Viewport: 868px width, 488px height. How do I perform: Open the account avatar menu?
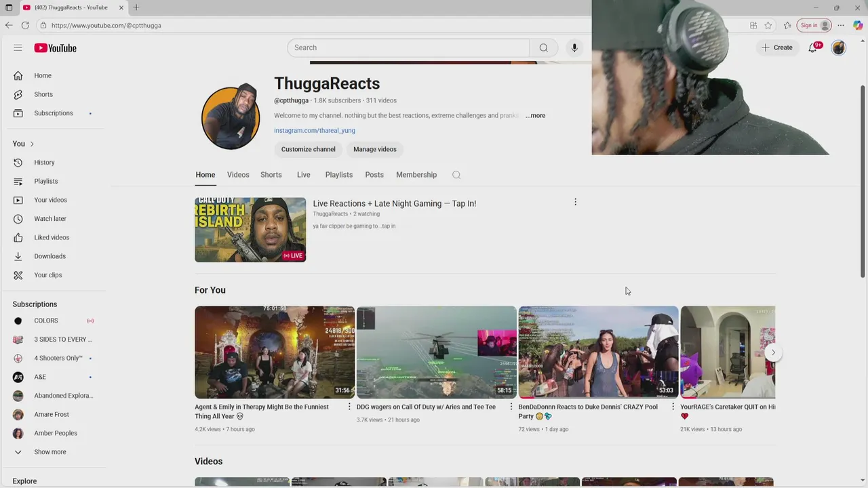click(839, 47)
